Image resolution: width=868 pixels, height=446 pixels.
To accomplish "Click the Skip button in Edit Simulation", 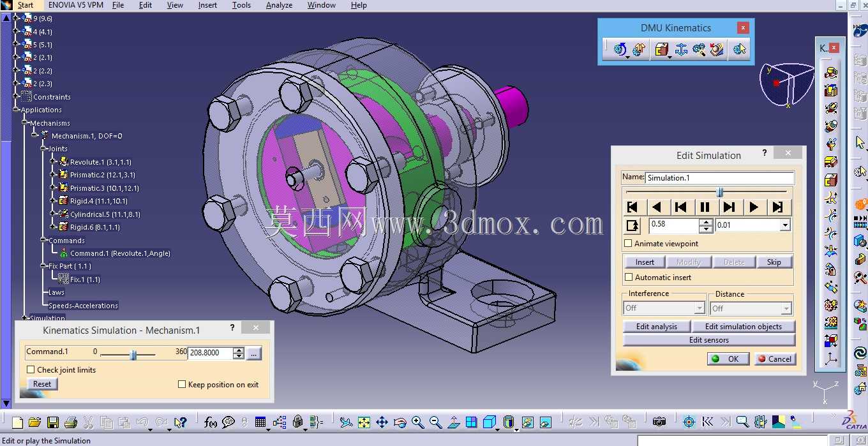I will (774, 262).
